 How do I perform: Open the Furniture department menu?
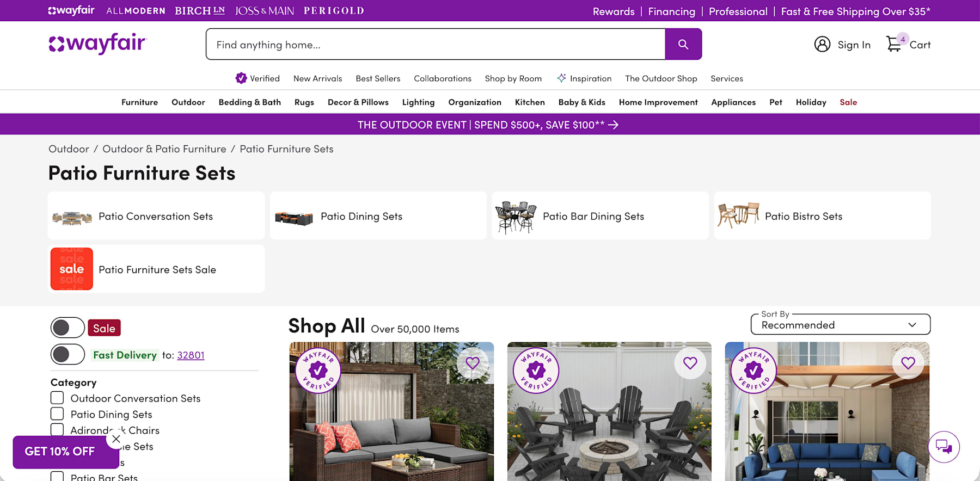coord(139,102)
